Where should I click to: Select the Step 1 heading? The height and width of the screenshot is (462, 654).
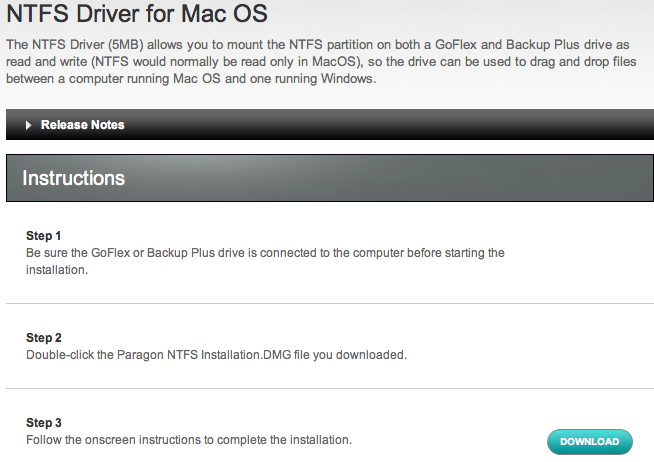pyautogui.click(x=43, y=236)
